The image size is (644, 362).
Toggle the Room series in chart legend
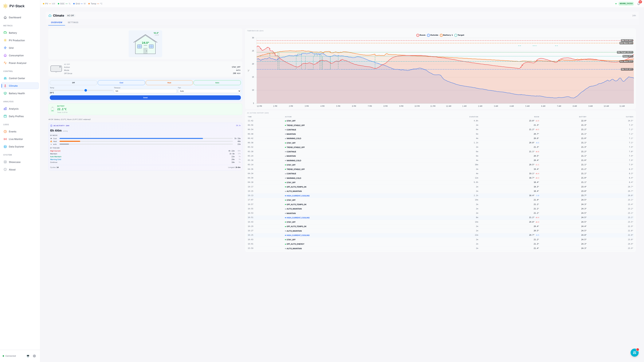(421, 35)
